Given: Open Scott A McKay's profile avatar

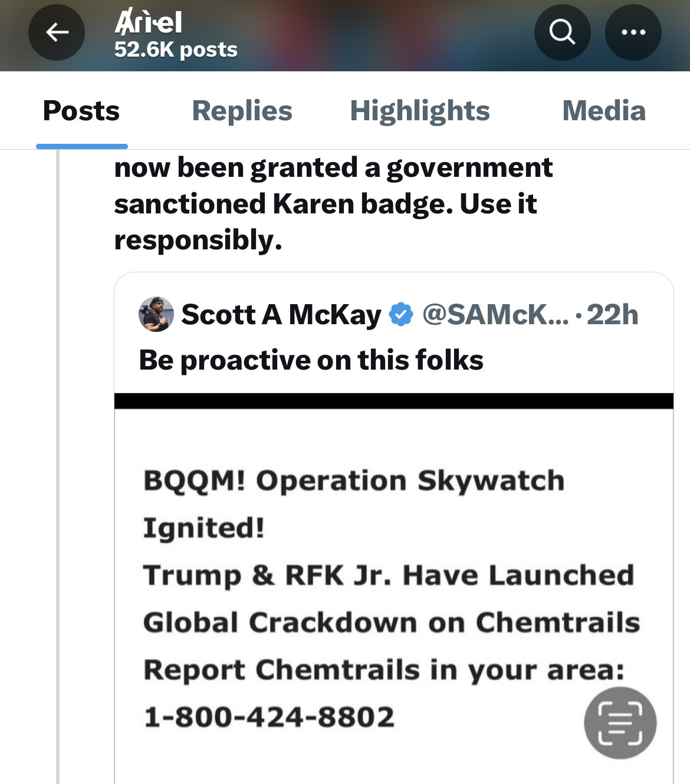Looking at the screenshot, I should point(156,314).
